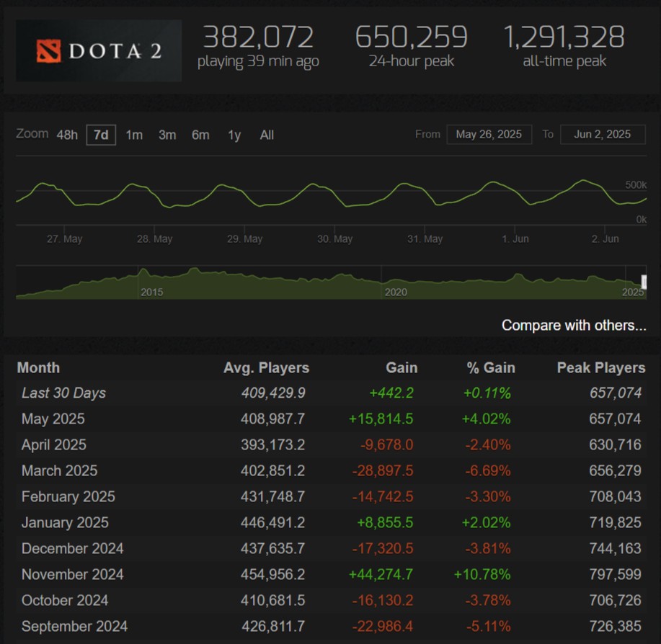The height and width of the screenshot is (644, 661).
Task: Click the Dota 2 logo banner
Action: (x=99, y=50)
